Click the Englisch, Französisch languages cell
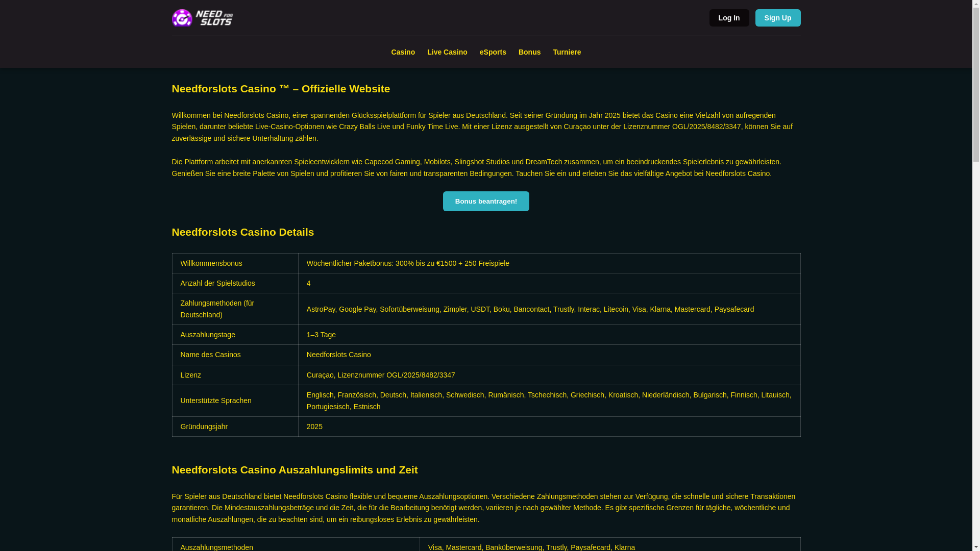 tap(549, 400)
